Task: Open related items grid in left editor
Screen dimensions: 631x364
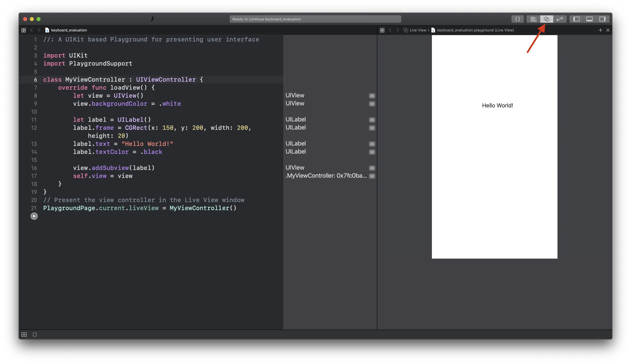Action: pyautogui.click(x=23, y=30)
